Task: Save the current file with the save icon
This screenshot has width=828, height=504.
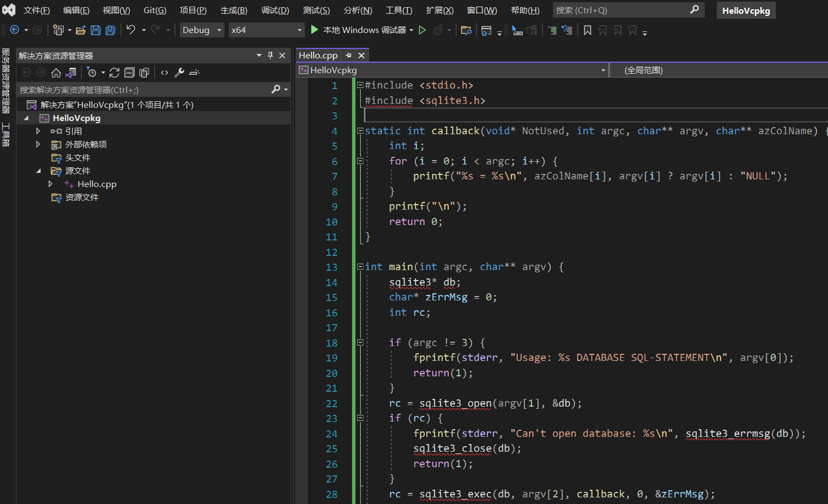Action: point(96,30)
